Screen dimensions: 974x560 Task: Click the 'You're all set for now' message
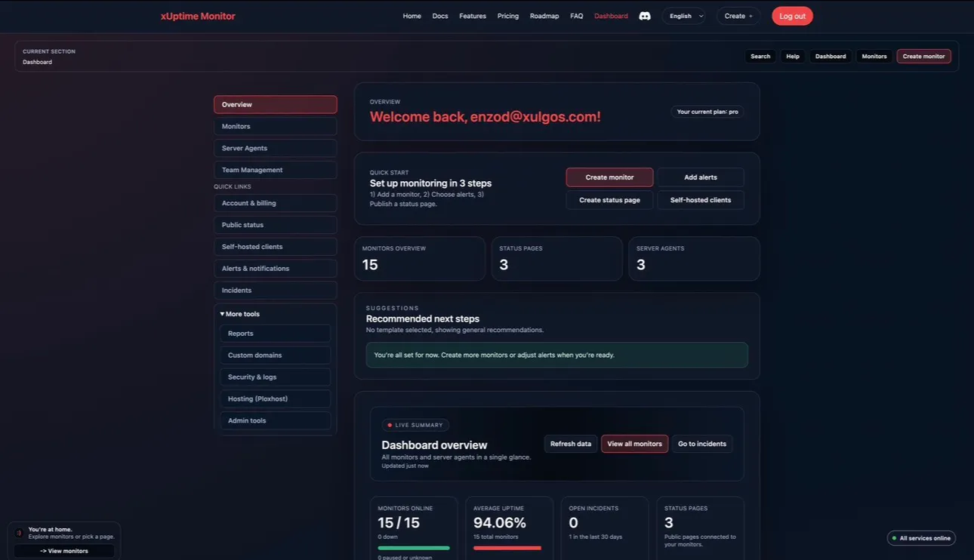pyautogui.click(x=557, y=355)
